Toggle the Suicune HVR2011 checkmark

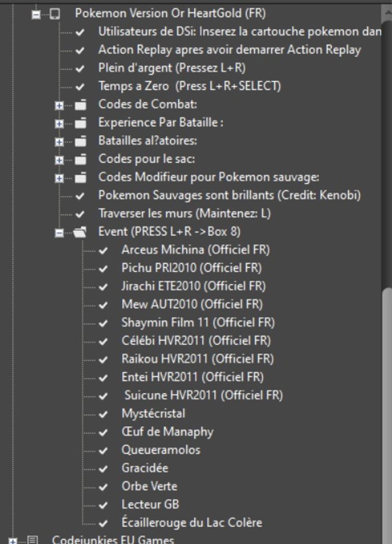pos(103,396)
